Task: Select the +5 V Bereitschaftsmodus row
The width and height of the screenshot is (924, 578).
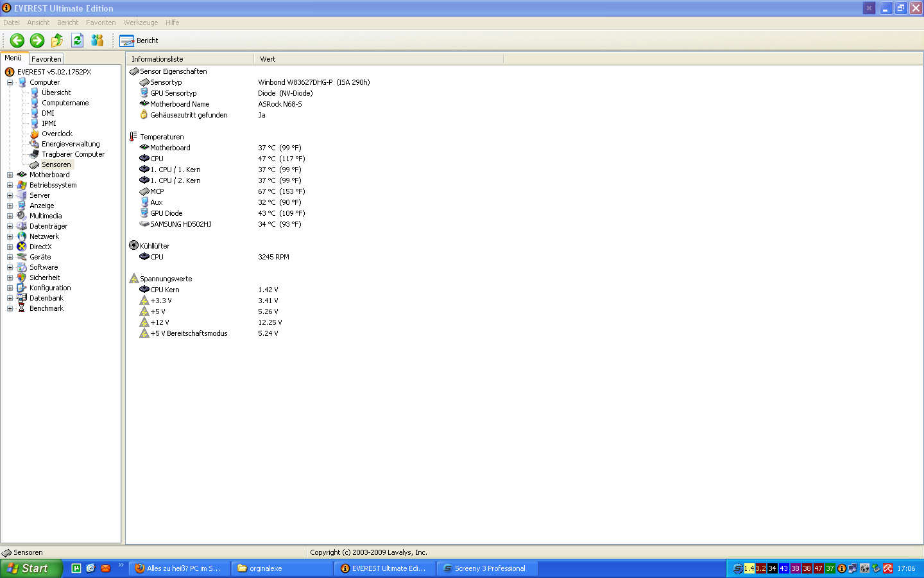Action: point(209,333)
